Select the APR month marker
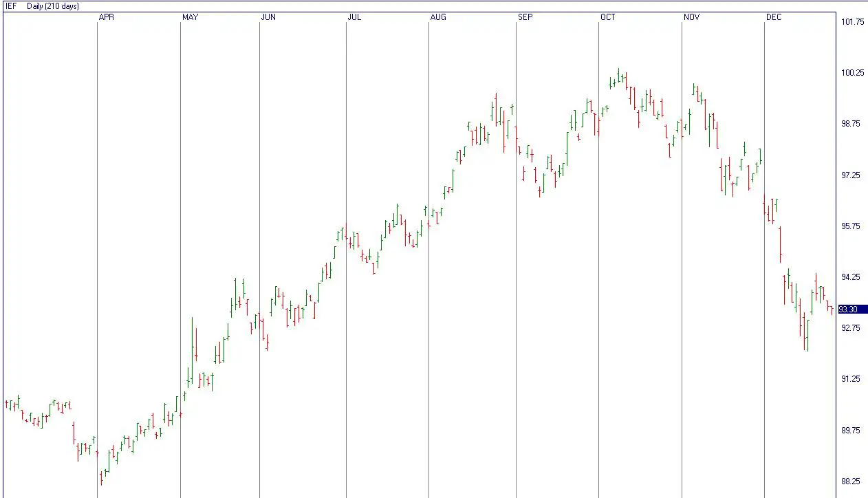This screenshot has height=498, width=868. click(x=107, y=17)
